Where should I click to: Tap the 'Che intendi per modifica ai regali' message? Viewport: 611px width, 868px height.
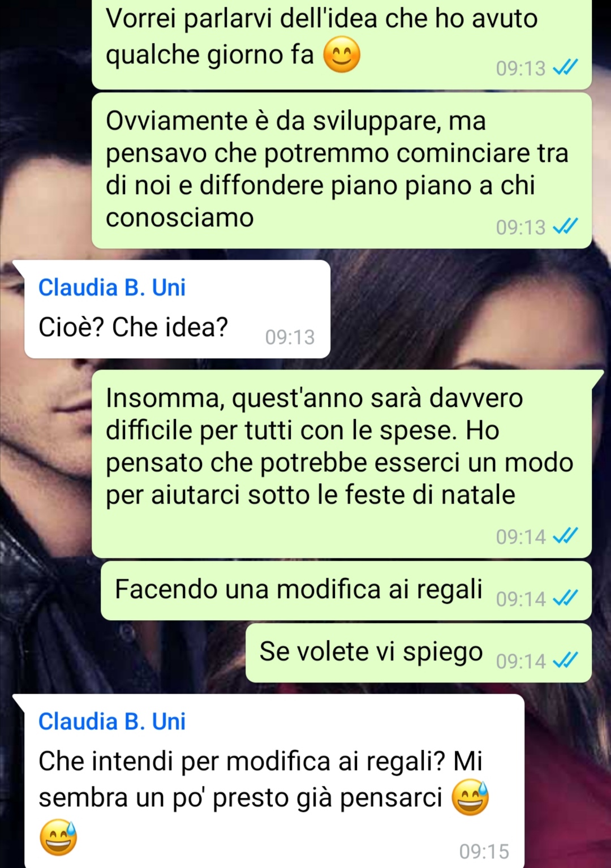click(274, 781)
